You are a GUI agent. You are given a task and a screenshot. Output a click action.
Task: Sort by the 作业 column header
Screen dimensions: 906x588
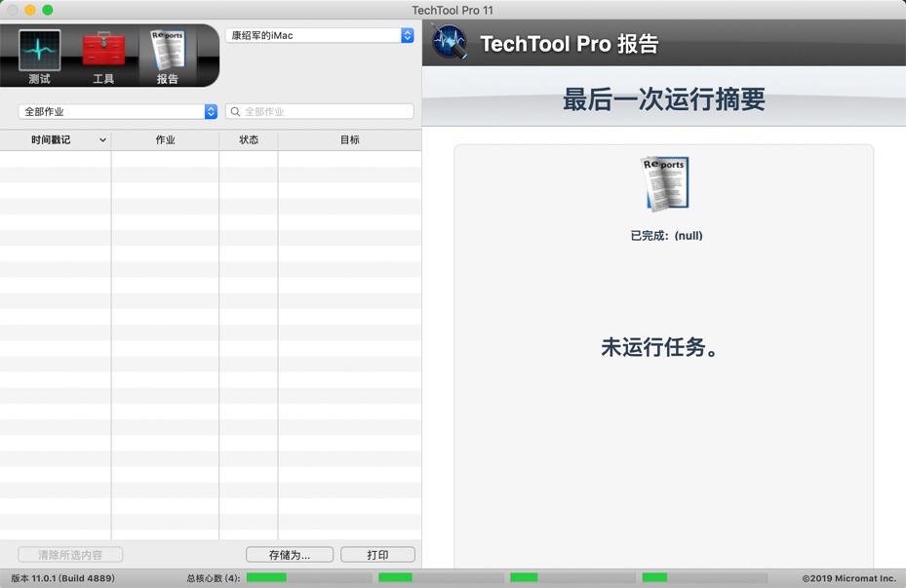click(x=165, y=139)
